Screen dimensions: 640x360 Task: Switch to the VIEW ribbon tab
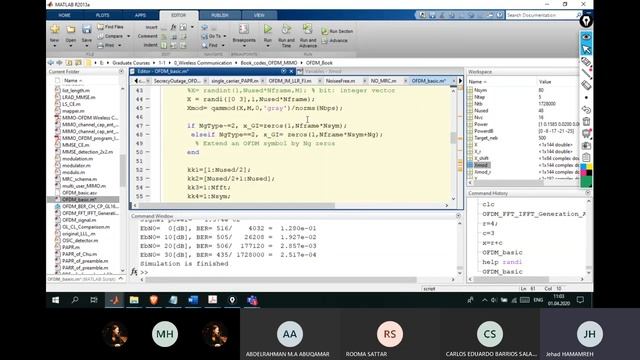(259, 15)
